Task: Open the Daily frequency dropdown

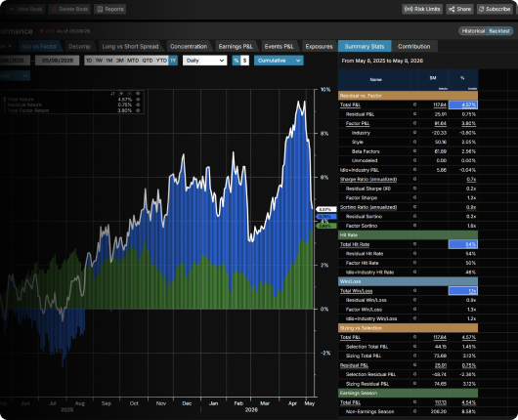Action: pyautogui.click(x=205, y=61)
